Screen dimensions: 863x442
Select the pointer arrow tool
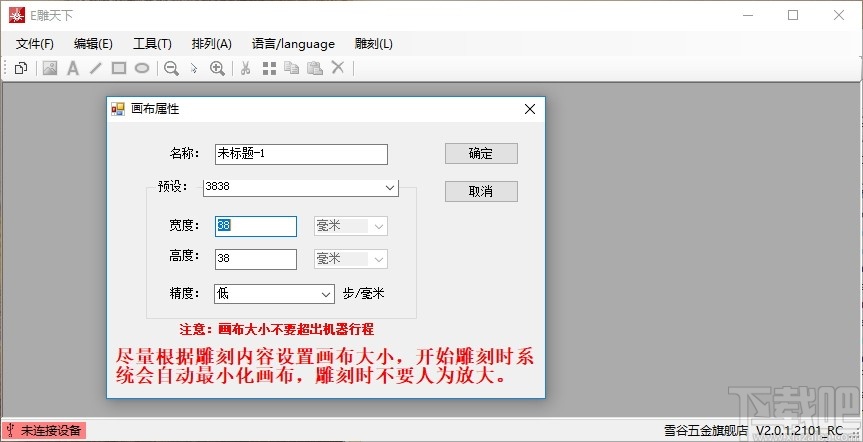(x=194, y=69)
